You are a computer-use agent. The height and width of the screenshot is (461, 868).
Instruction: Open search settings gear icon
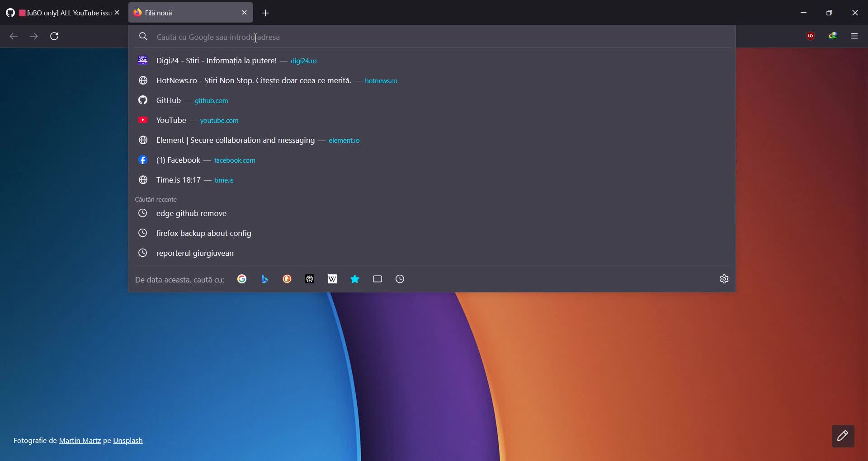click(x=724, y=279)
